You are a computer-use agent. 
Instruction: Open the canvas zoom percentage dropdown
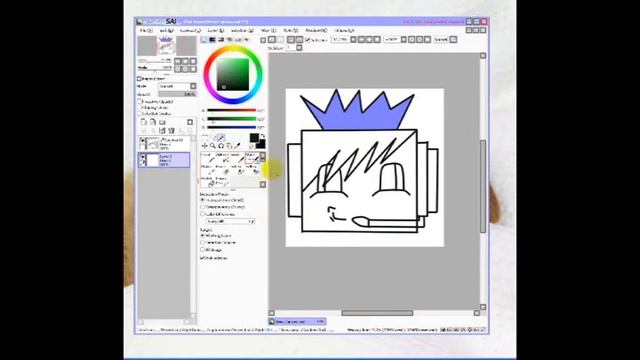(x=353, y=40)
